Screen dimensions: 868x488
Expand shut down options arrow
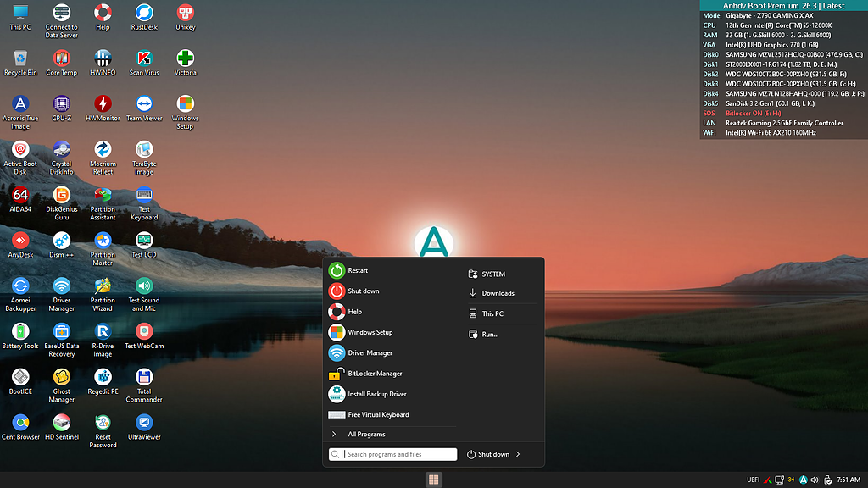[x=518, y=454]
